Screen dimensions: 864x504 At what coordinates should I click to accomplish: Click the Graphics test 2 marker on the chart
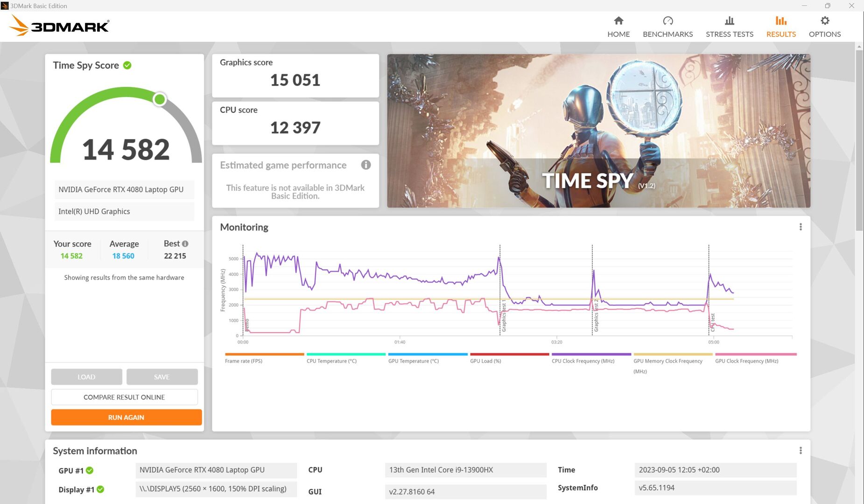[x=596, y=316]
